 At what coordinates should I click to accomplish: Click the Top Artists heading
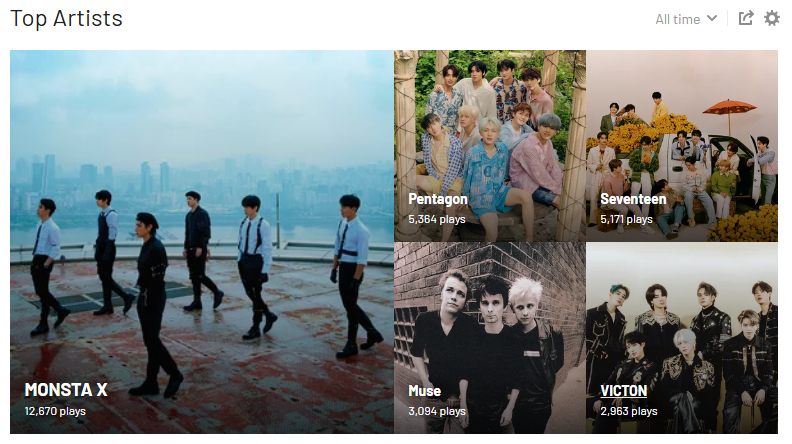[x=66, y=19]
